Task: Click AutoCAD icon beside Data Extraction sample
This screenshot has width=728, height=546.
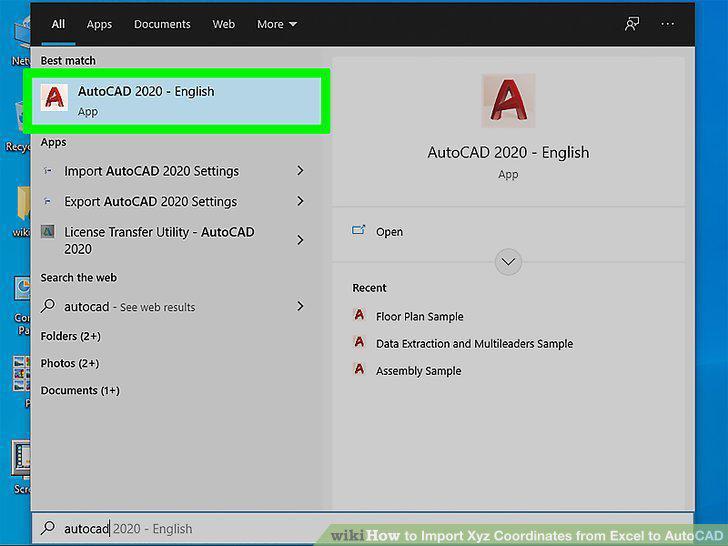Action: tap(359, 342)
